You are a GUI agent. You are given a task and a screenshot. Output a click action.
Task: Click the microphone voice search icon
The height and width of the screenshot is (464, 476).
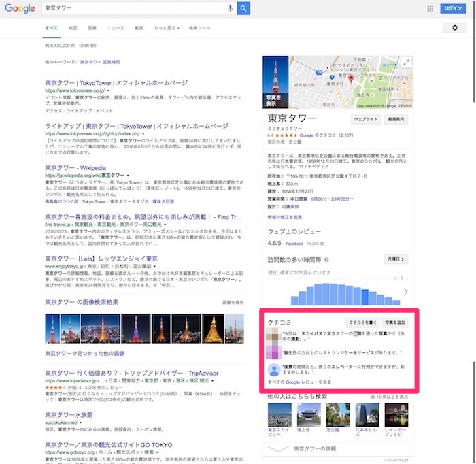[x=230, y=8]
